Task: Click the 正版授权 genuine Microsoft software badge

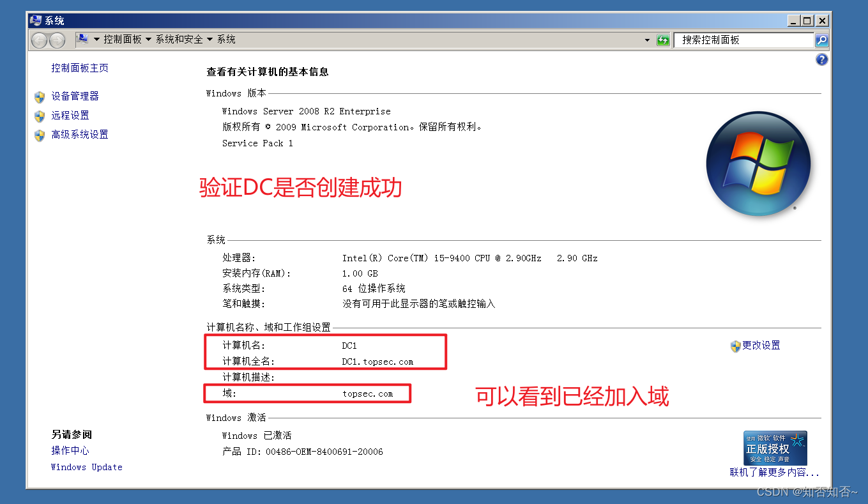Action: [x=775, y=448]
